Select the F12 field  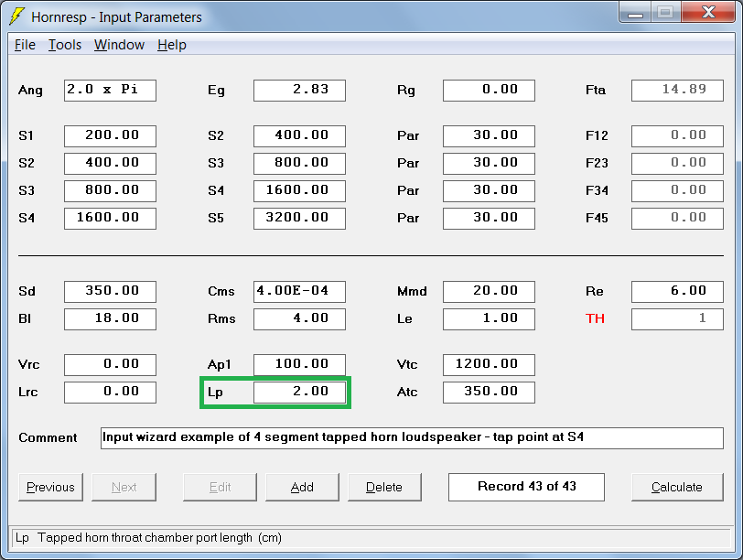click(x=677, y=136)
